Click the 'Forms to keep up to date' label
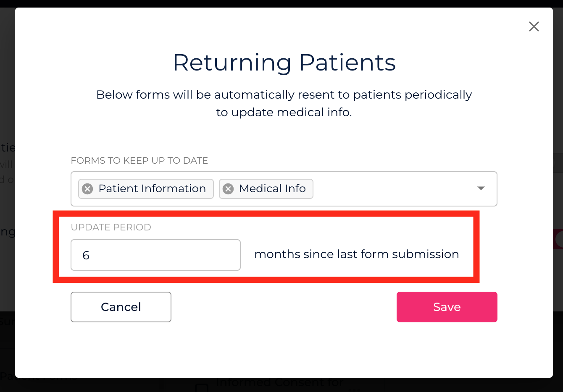Screen dimensions: 563x392 [139, 160]
